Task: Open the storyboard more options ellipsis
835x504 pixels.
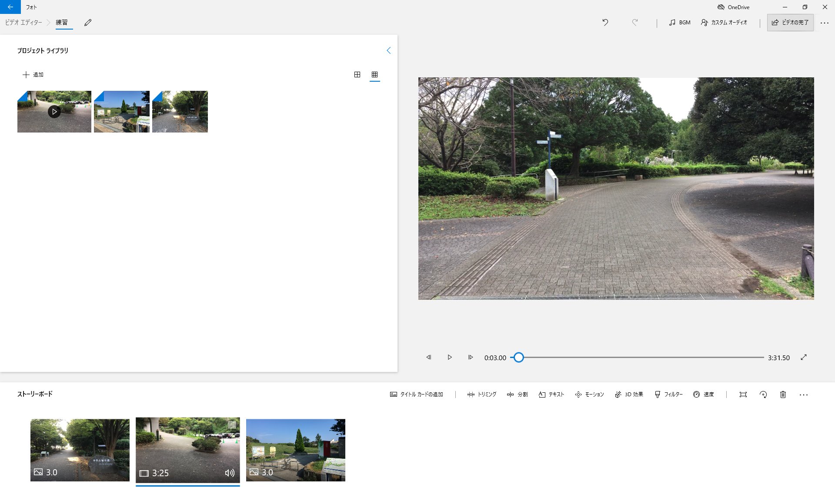Action: (x=804, y=395)
